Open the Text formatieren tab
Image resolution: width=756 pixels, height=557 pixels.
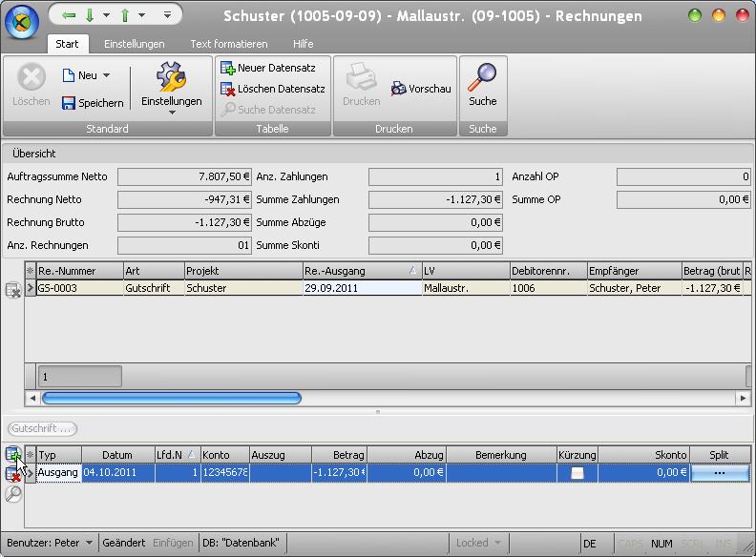[228, 44]
